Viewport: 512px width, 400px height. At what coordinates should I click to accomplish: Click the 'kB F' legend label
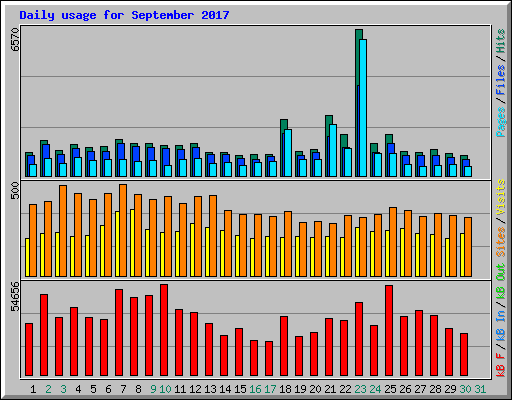click(501, 364)
